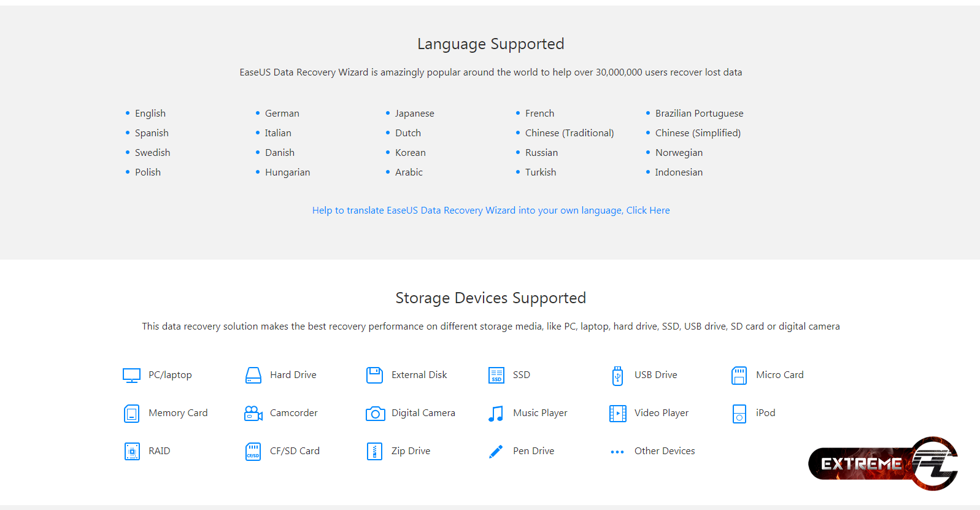Click the 'Norwegian' language entry

tap(679, 153)
